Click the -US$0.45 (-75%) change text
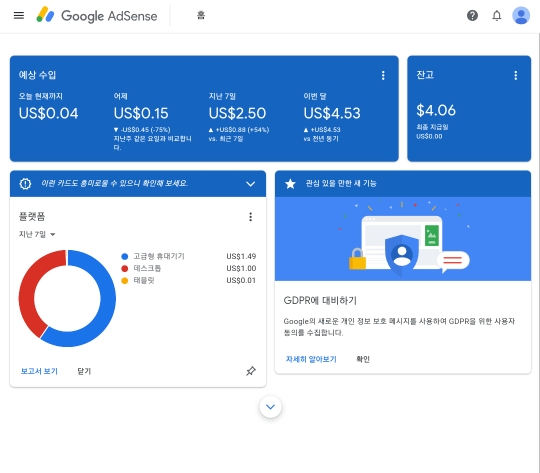The width and height of the screenshot is (540, 473). (145, 130)
